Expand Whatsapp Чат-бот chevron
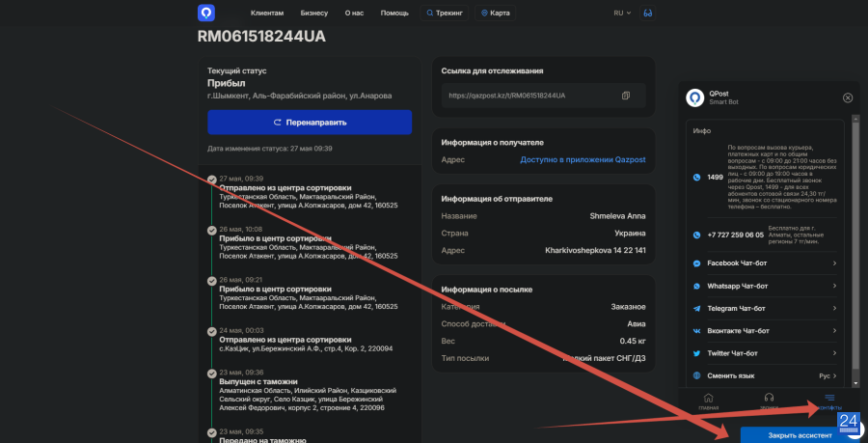Screen dimensions: 868x443 (x=834, y=287)
